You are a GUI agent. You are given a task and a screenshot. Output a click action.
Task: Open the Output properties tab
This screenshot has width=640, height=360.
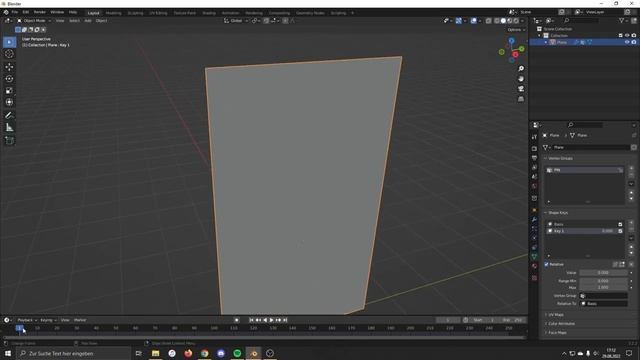534,158
